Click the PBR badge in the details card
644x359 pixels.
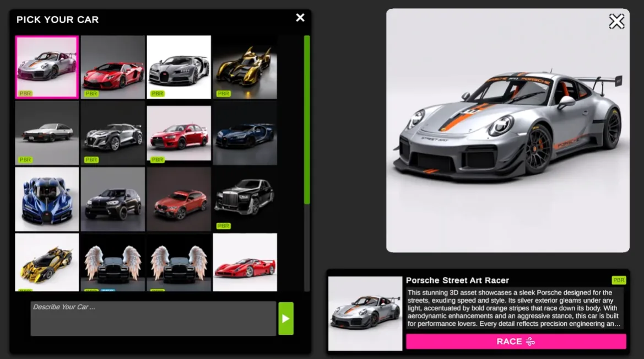(619, 280)
